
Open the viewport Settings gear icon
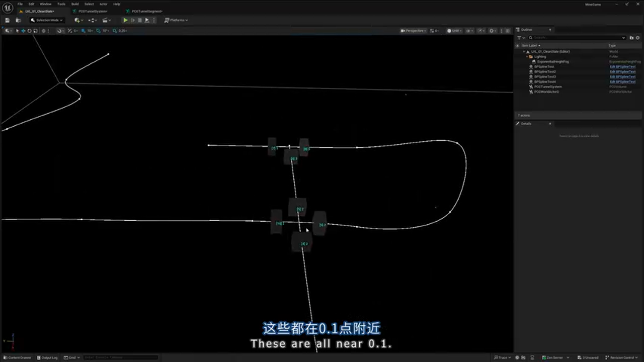(492, 31)
